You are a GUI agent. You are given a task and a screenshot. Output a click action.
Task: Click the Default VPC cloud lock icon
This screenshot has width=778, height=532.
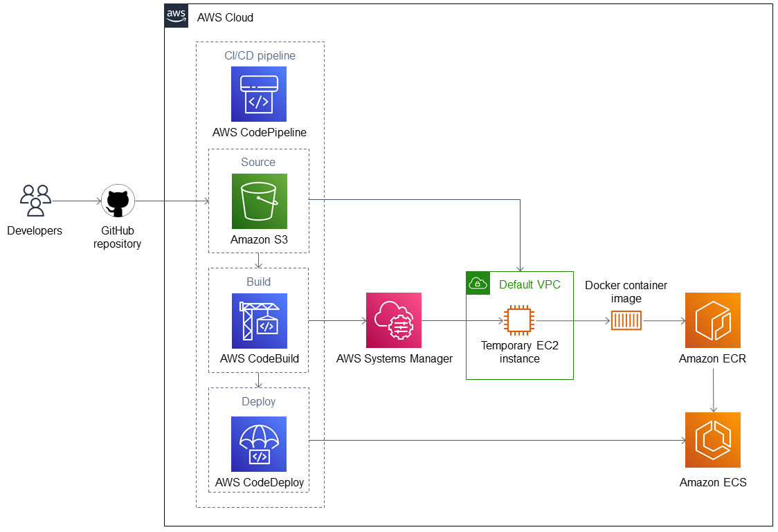point(478,283)
